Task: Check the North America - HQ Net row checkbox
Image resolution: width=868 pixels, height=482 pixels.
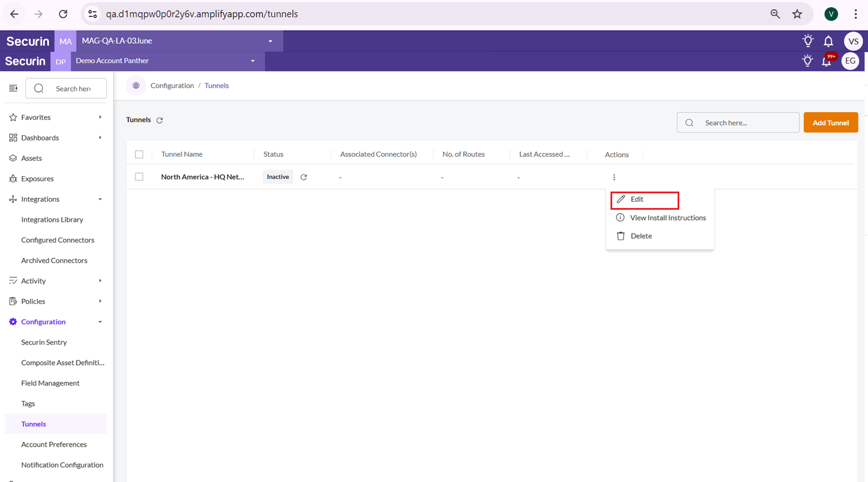Action: coord(139,177)
